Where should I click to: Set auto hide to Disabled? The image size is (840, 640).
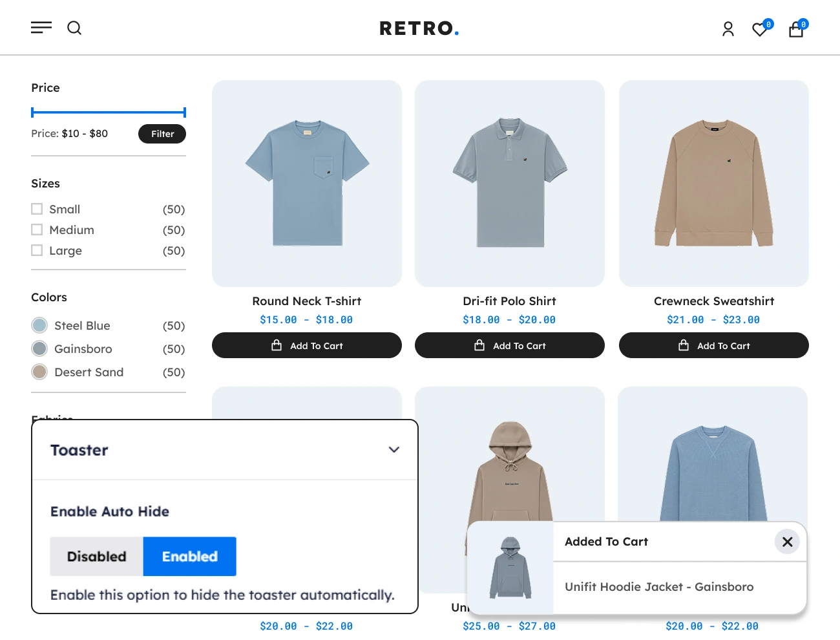[97, 557]
